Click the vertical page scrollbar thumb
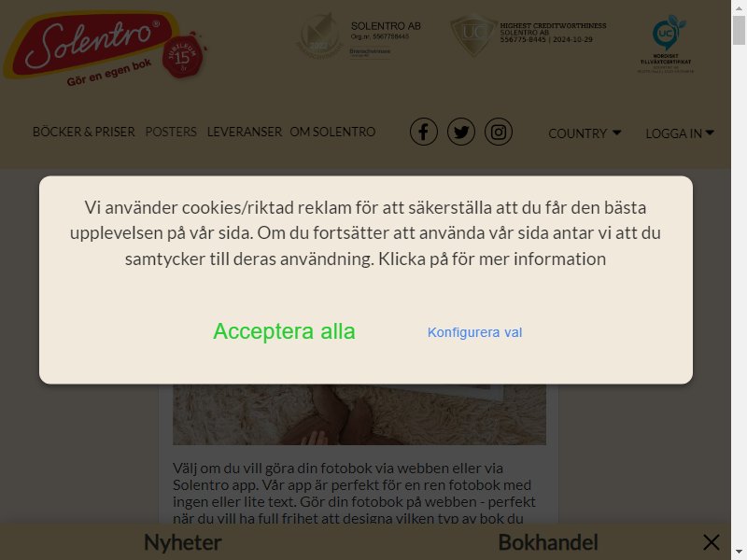Screen dimensions: 747x560 [739, 31]
